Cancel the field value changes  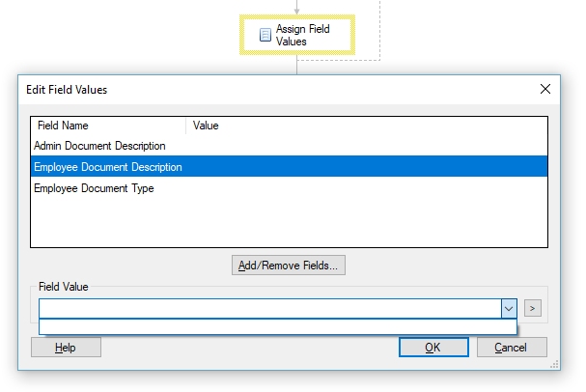(512, 348)
